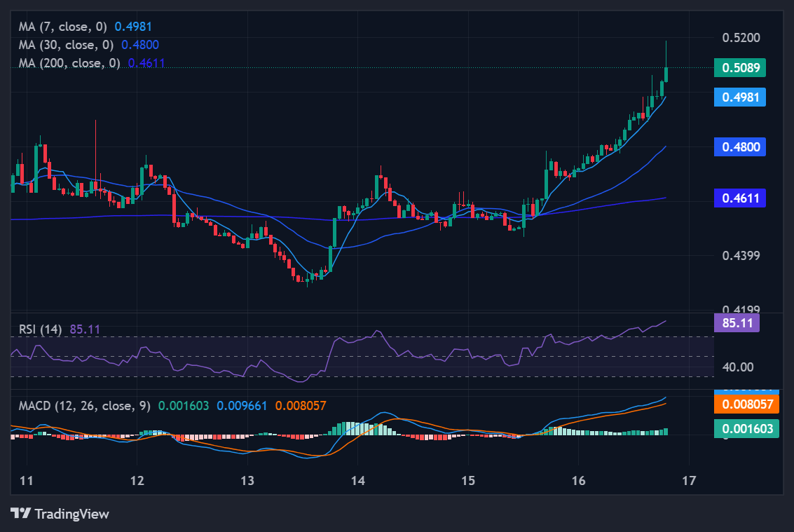Click date label 14 on time axis
This screenshot has width=794, height=532.
357,480
